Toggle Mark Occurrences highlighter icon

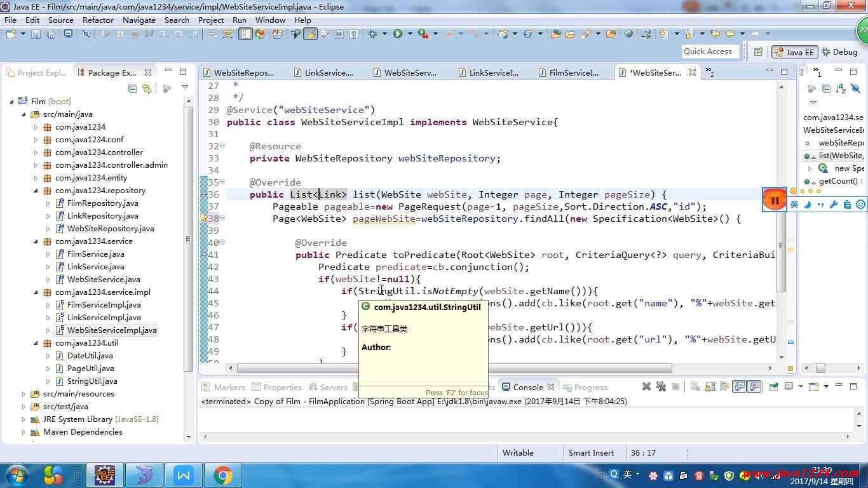pyautogui.click(x=310, y=34)
